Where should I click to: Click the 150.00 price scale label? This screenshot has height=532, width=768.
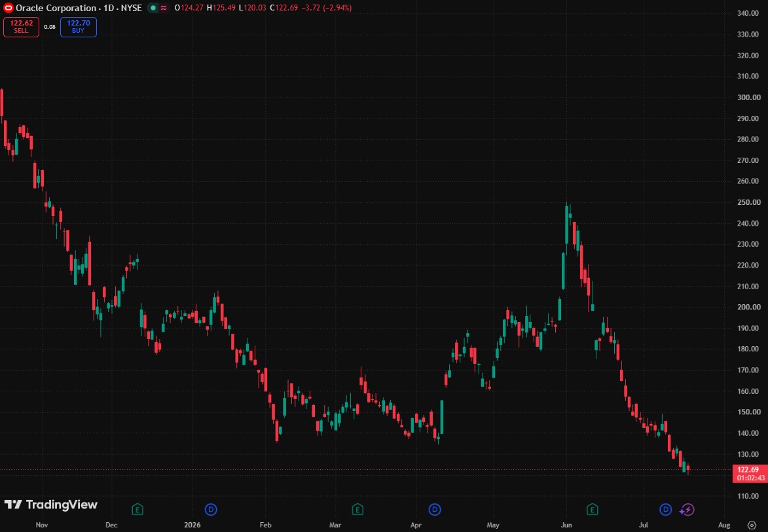(x=748, y=412)
